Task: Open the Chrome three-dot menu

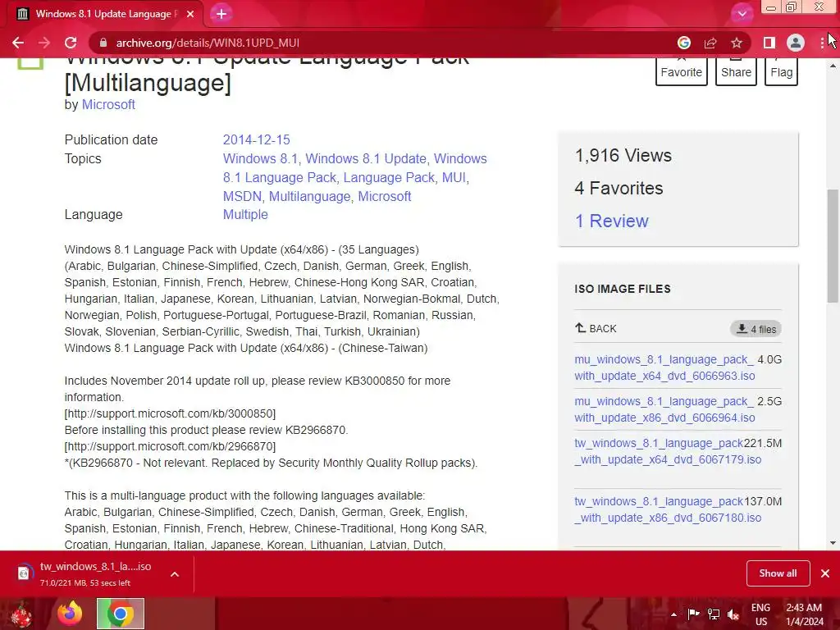Action: (x=822, y=43)
